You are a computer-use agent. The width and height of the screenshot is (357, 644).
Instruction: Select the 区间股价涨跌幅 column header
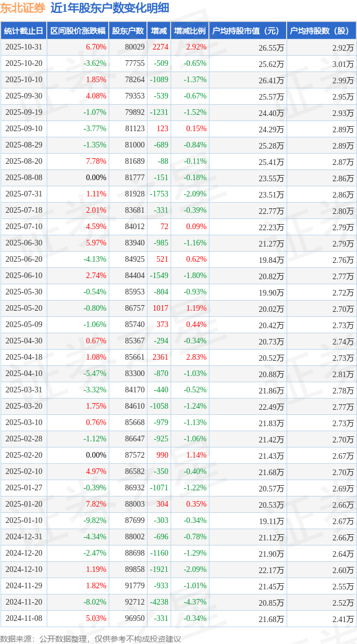78,31
